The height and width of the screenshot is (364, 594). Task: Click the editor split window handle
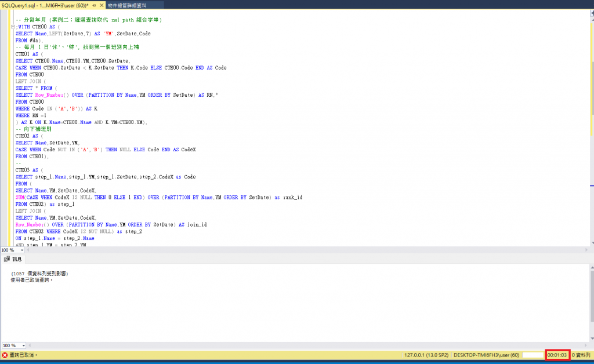coord(592,13)
